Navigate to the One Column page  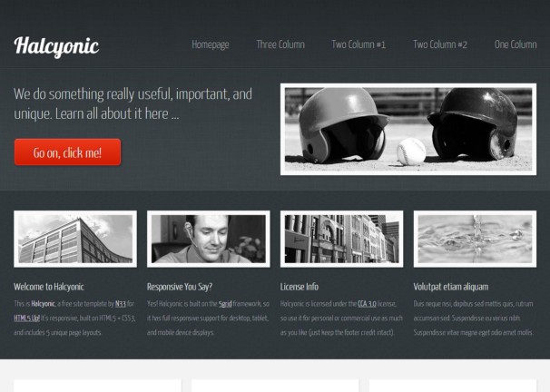pos(515,44)
